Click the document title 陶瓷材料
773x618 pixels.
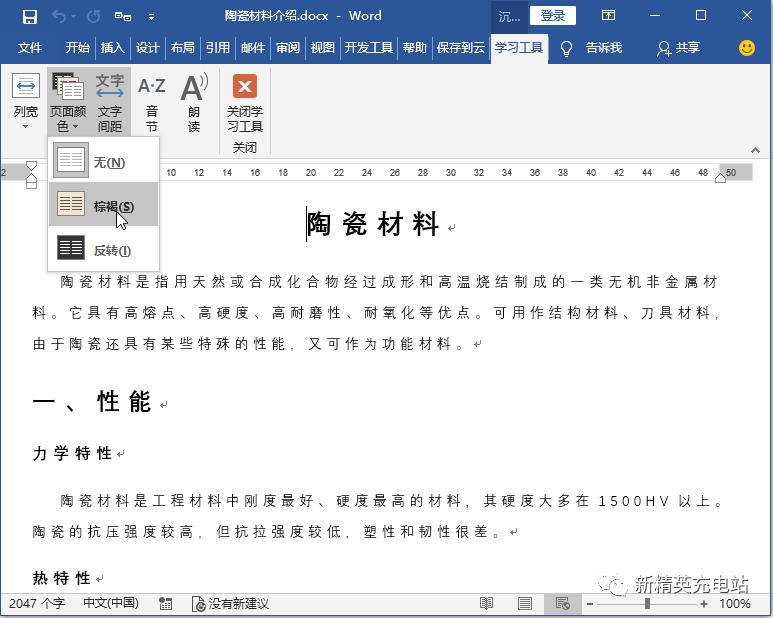373,224
